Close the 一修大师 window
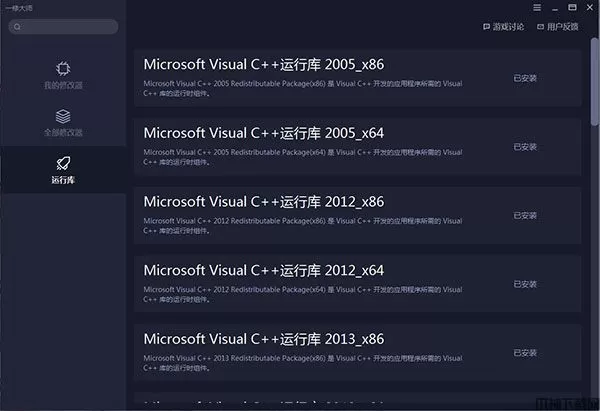This screenshot has width=600, height=411. (x=590, y=7)
